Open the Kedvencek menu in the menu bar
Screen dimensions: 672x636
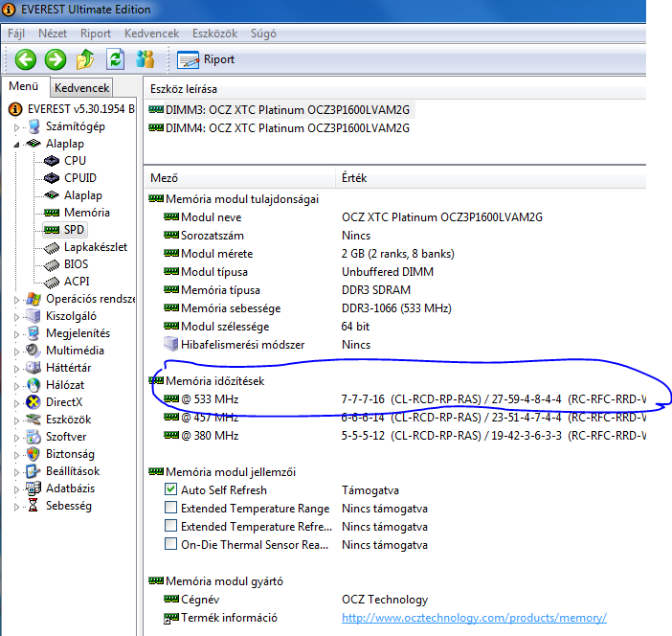pyautogui.click(x=151, y=34)
